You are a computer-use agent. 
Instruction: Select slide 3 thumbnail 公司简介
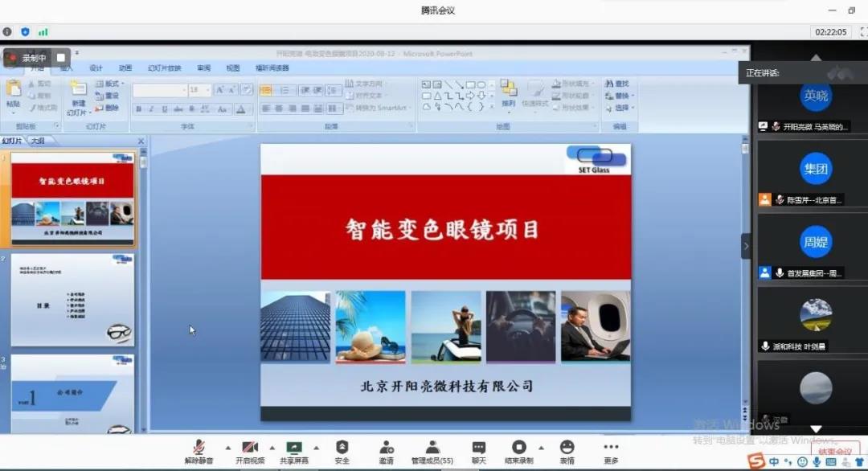(72, 394)
